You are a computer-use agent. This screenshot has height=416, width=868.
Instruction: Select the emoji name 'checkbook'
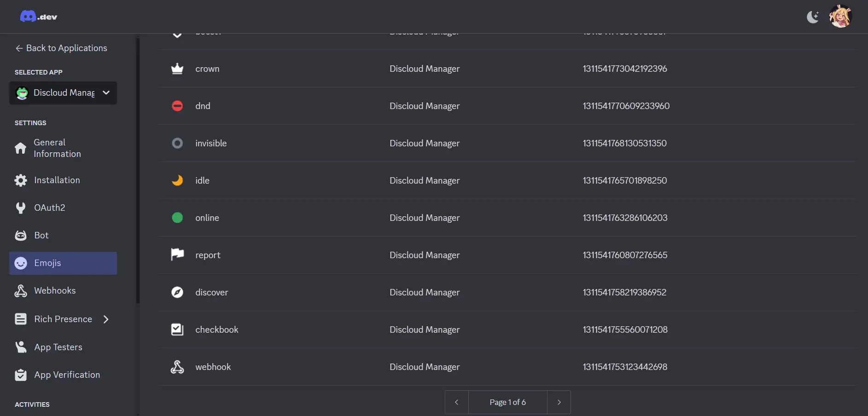[x=217, y=329]
